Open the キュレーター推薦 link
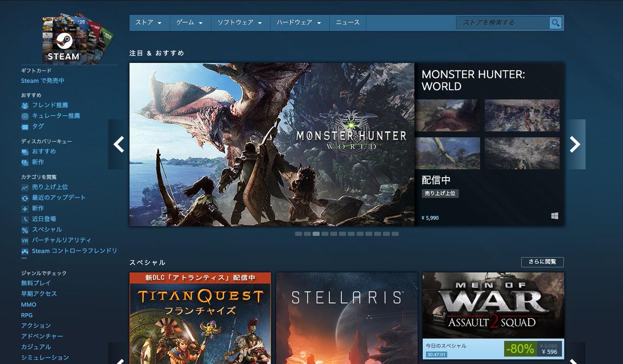 coord(56,116)
